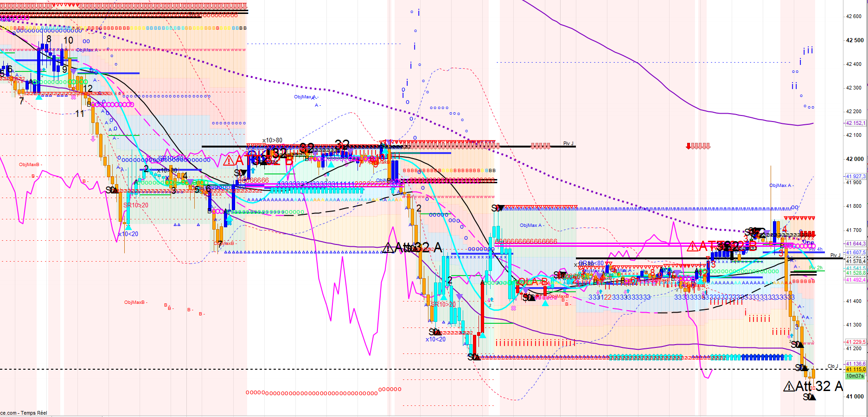The image size is (868, 417).
Task: Select the 41 607,5 price tag
Action: [855, 252]
